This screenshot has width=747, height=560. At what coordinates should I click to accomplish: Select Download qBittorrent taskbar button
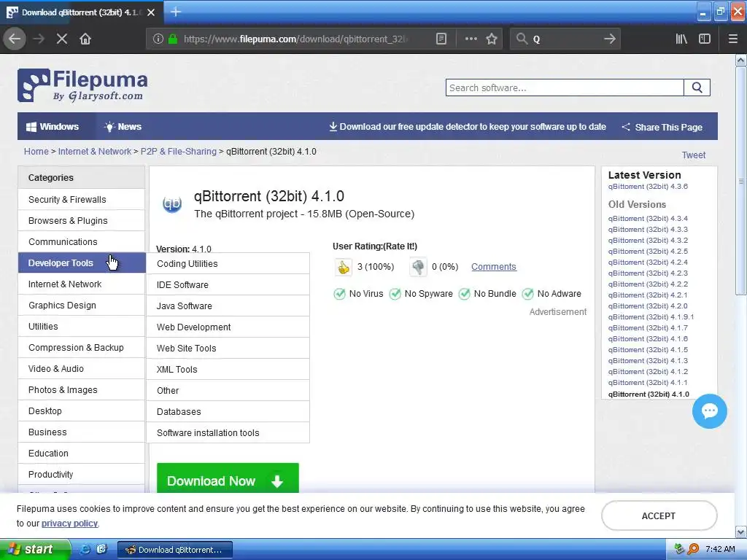click(175, 550)
